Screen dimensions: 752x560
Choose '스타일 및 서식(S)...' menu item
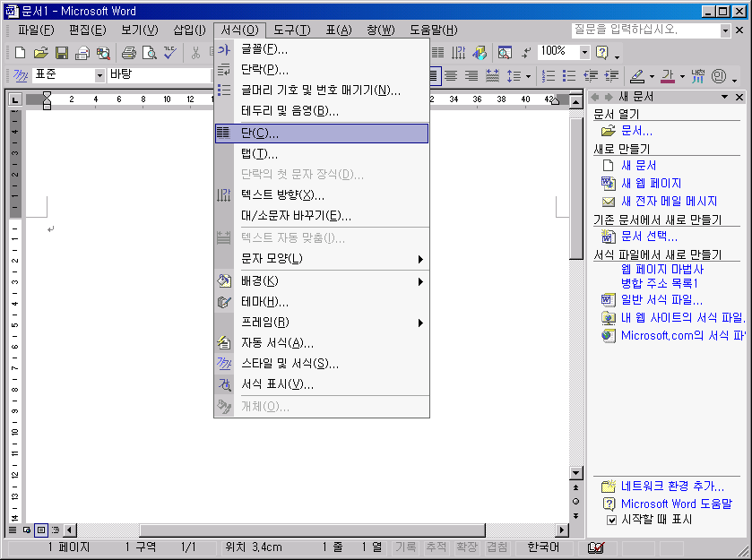[322, 364]
